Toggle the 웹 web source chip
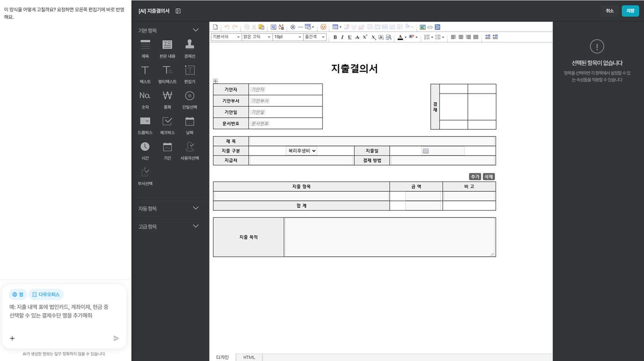644x361 pixels. (18, 295)
